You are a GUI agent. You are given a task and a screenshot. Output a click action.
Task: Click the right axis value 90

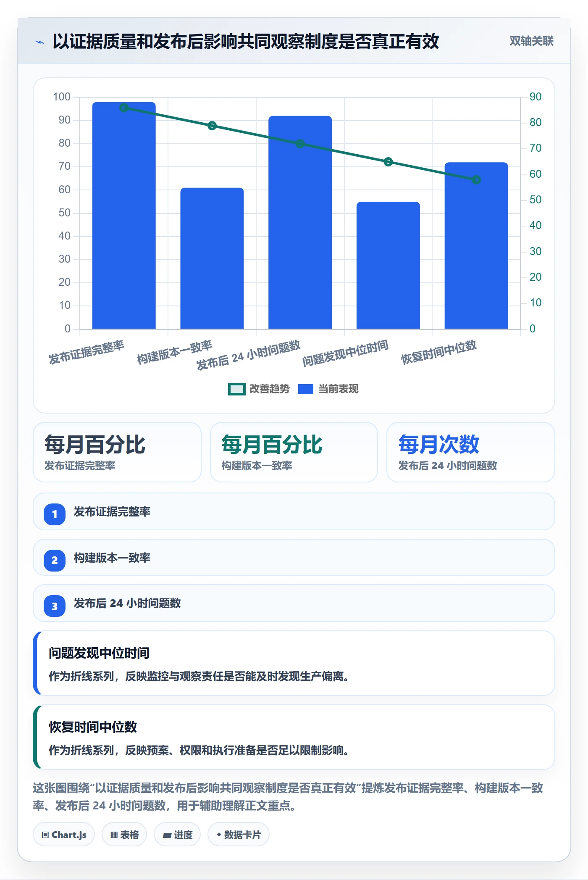click(535, 97)
